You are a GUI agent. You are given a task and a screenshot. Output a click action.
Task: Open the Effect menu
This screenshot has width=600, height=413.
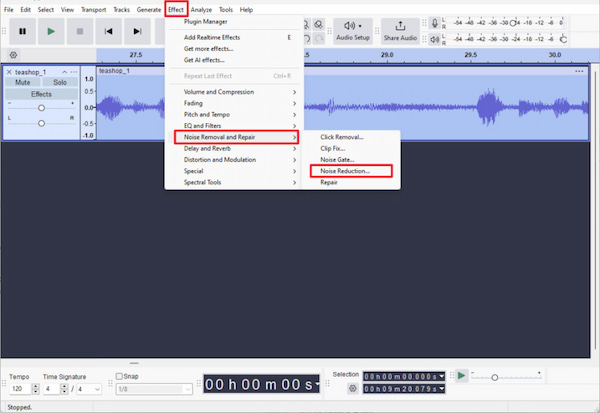(x=176, y=10)
